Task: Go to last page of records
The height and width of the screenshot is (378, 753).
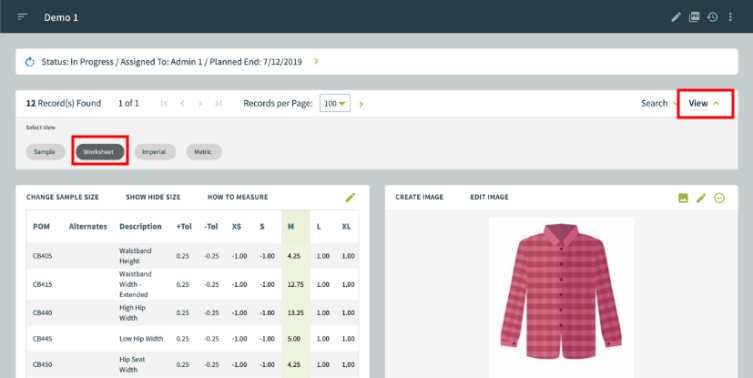Action: pos(218,103)
